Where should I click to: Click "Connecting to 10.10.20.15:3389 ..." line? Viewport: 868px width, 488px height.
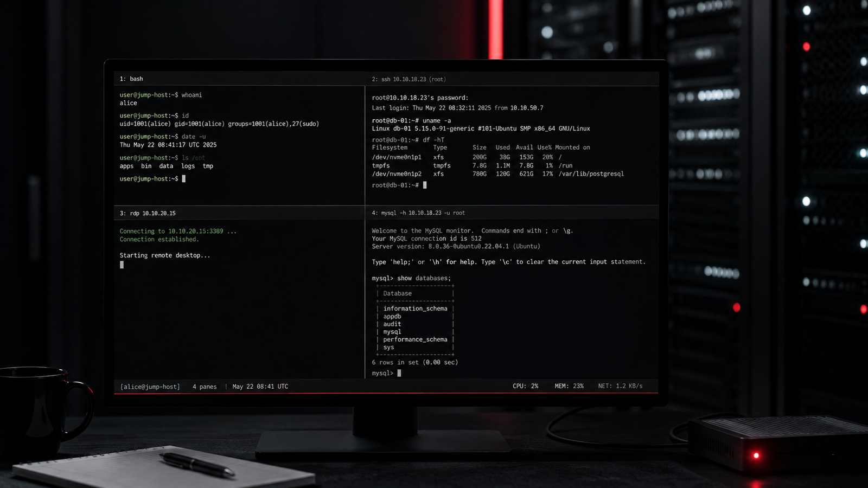pos(178,232)
